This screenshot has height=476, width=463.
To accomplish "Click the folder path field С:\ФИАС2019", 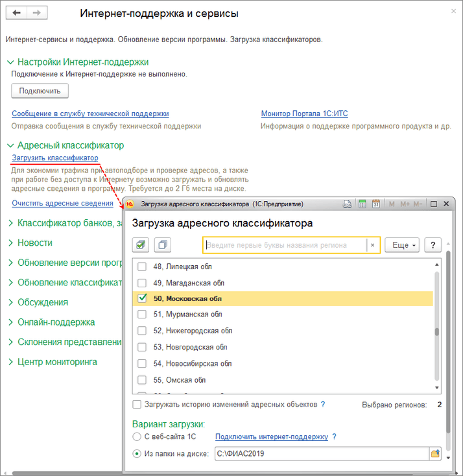I will pyautogui.click(x=322, y=453).
